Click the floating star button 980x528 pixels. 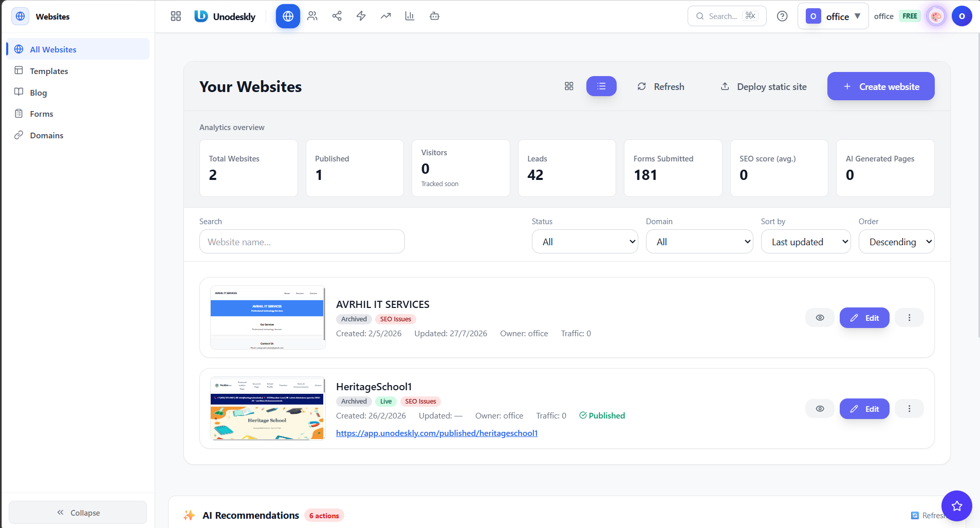(957, 506)
